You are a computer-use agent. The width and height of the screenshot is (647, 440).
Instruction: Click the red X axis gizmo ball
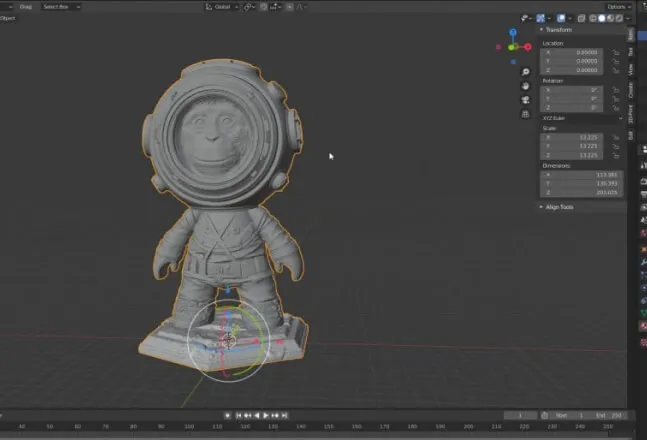[x=528, y=47]
